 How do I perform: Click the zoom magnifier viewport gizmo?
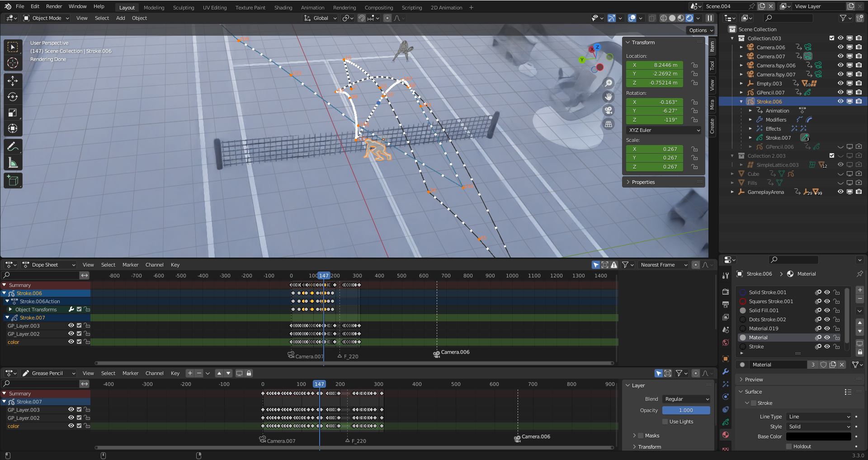[609, 83]
